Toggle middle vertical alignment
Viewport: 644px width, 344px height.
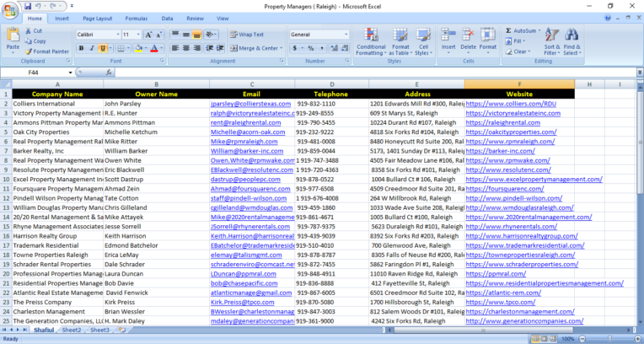tap(186, 35)
